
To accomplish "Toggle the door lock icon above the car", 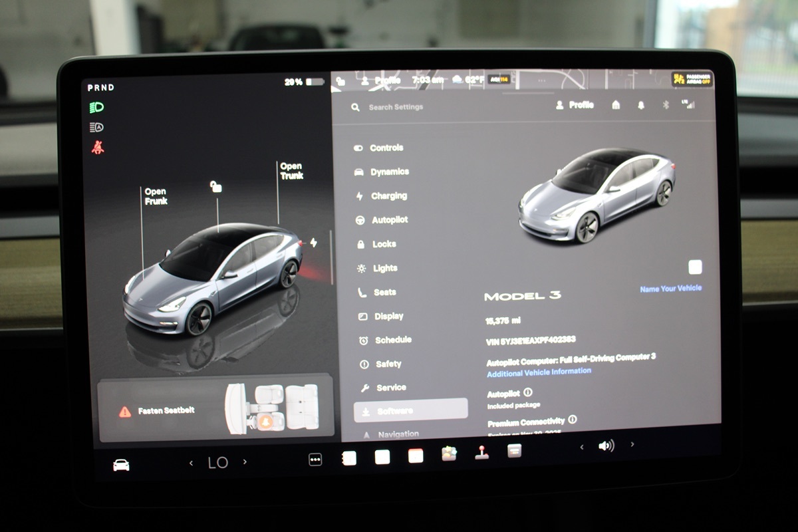I will point(216,187).
